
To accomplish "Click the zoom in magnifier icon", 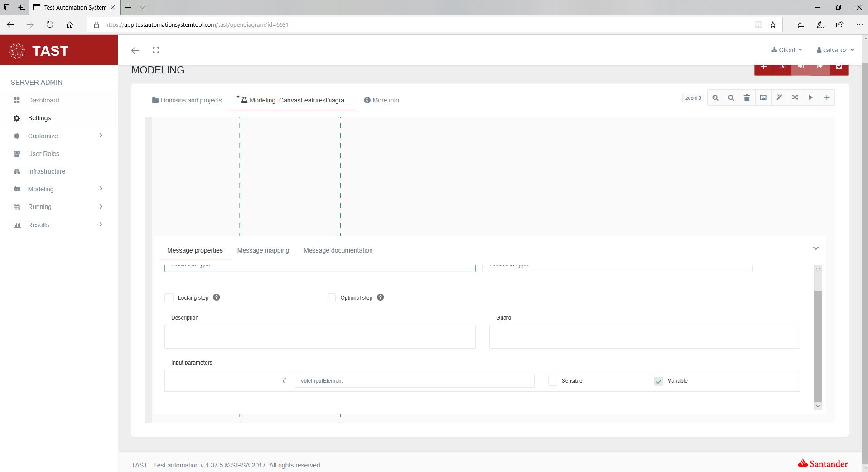I will 715,98.
